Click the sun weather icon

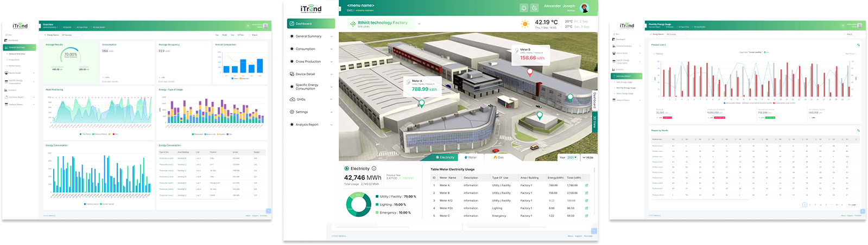(x=525, y=24)
